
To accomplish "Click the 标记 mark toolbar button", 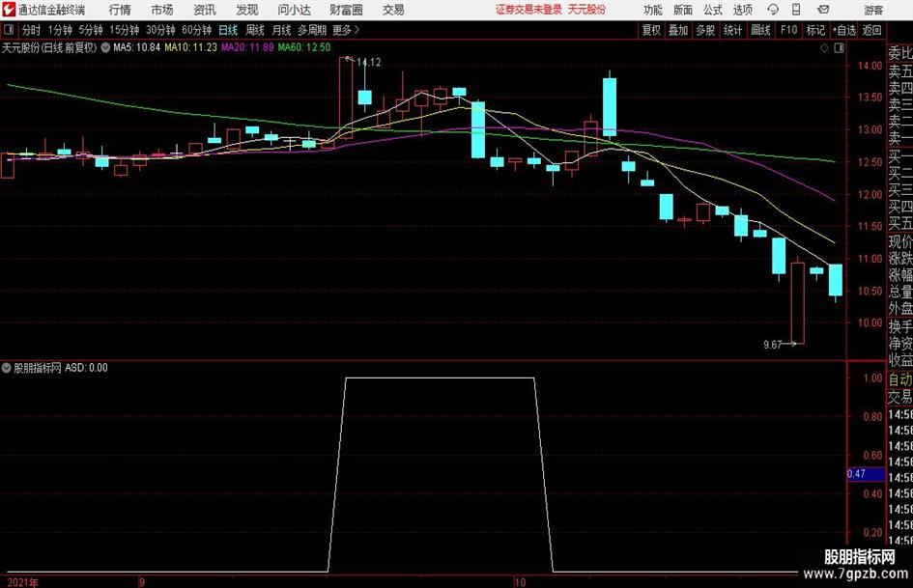I will 815,30.
